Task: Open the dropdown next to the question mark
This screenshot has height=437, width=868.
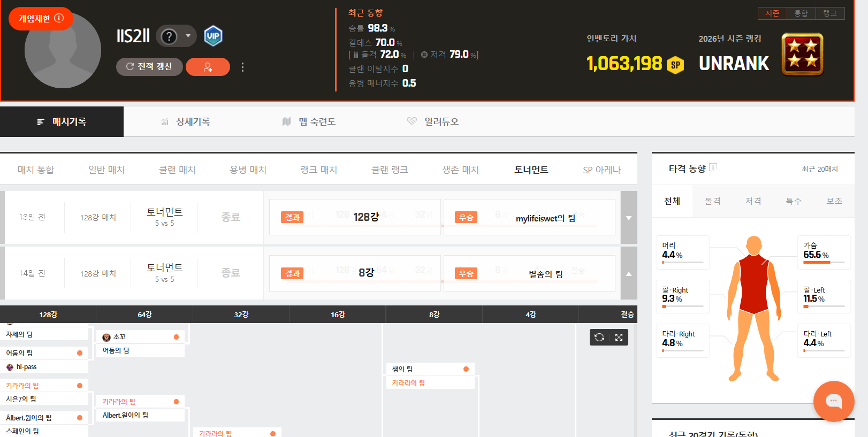Action: click(x=188, y=36)
